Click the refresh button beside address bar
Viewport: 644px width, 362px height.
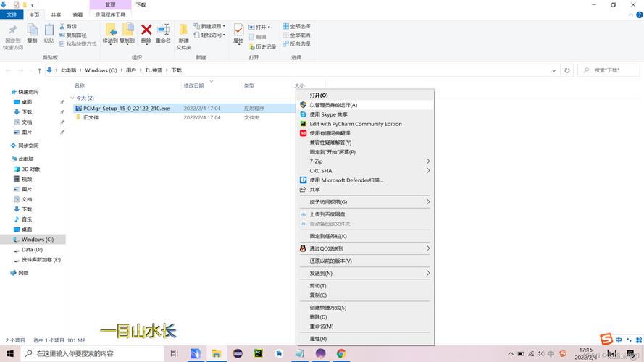[x=566, y=70]
